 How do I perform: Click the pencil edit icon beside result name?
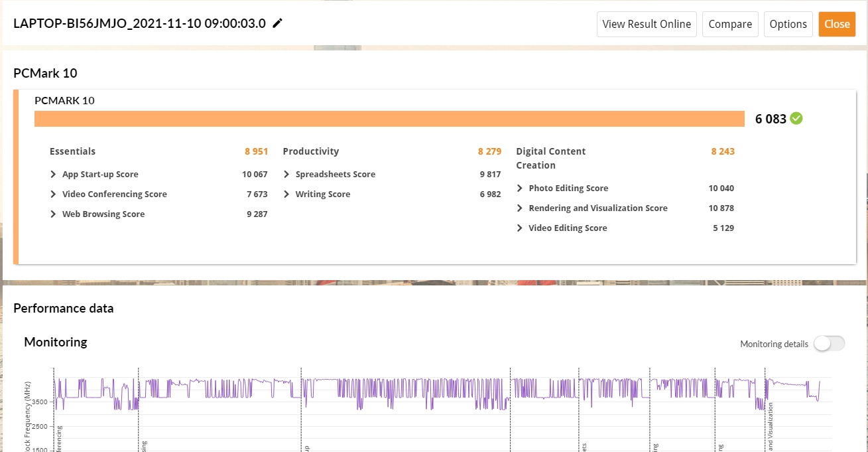[x=278, y=23]
